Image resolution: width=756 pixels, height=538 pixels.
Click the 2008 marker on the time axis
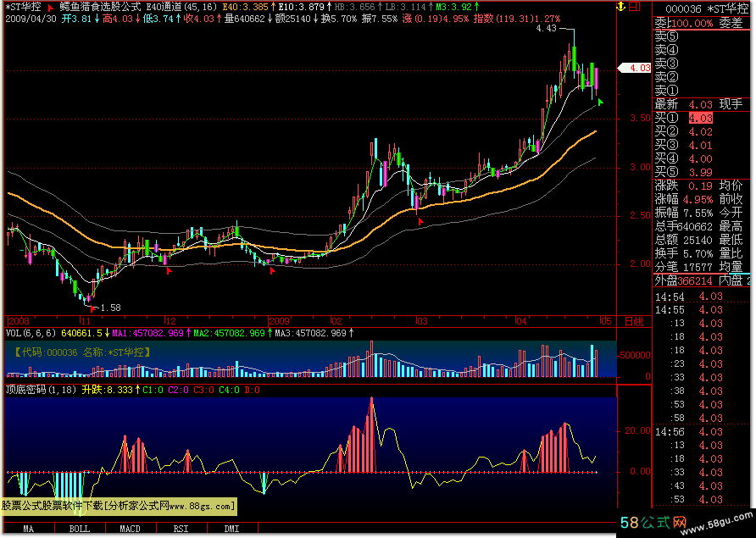19,322
